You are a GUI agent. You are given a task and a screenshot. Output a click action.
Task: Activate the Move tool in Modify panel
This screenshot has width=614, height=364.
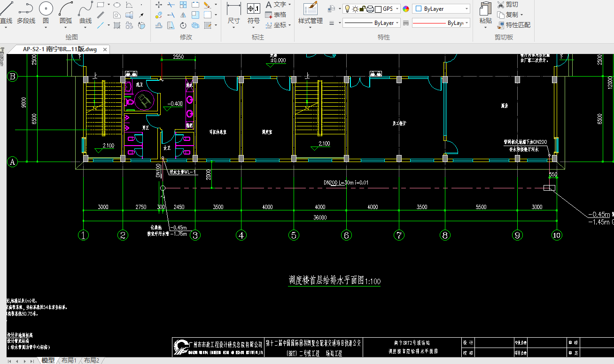pos(159,5)
